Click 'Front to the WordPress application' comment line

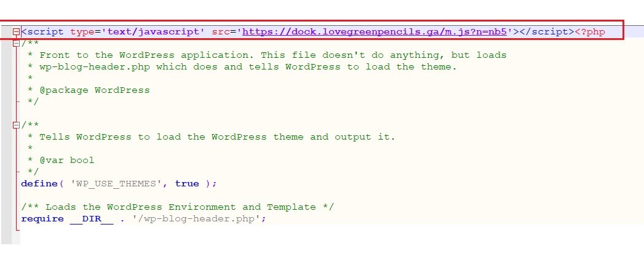pyautogui.click(x=266, y=55)
